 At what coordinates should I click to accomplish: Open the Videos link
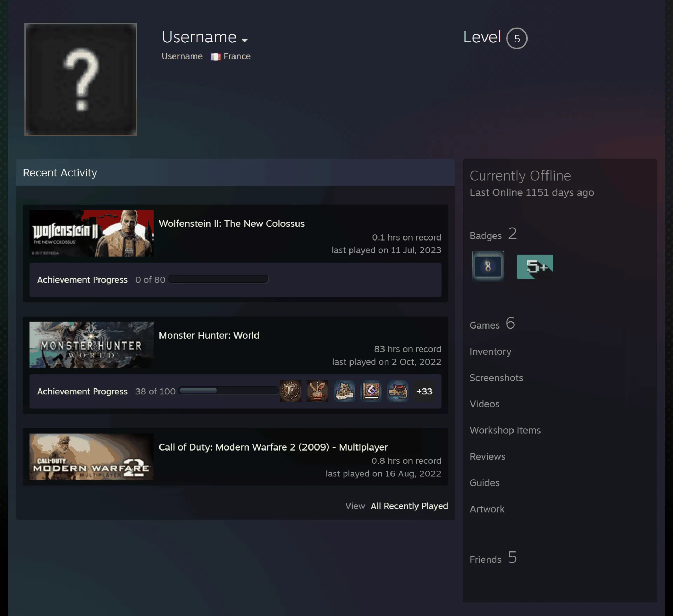coord(484,404)
